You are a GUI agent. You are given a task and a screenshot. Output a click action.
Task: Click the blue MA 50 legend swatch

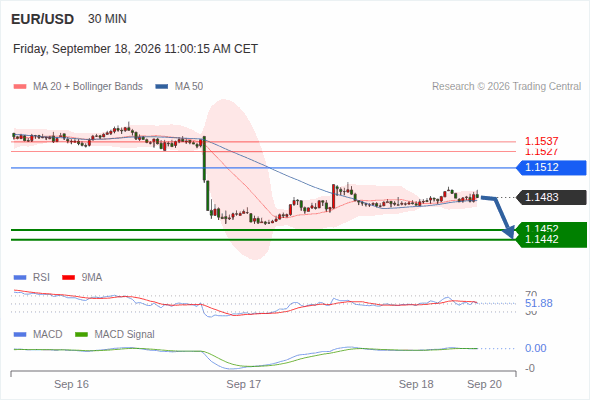[162, 87]
